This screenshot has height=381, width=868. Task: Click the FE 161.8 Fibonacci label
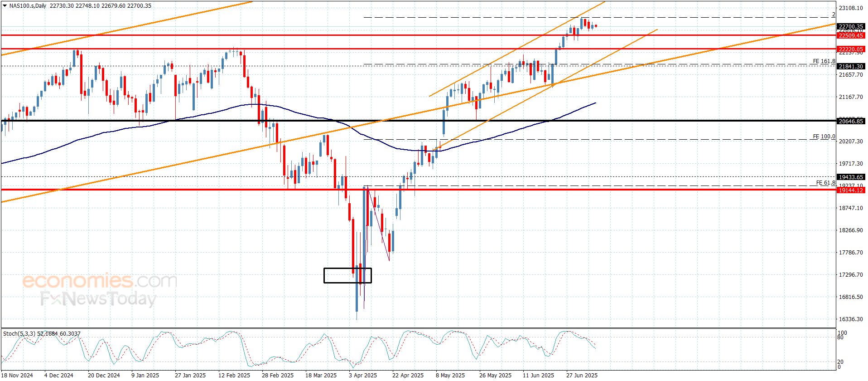coord(824,61)
